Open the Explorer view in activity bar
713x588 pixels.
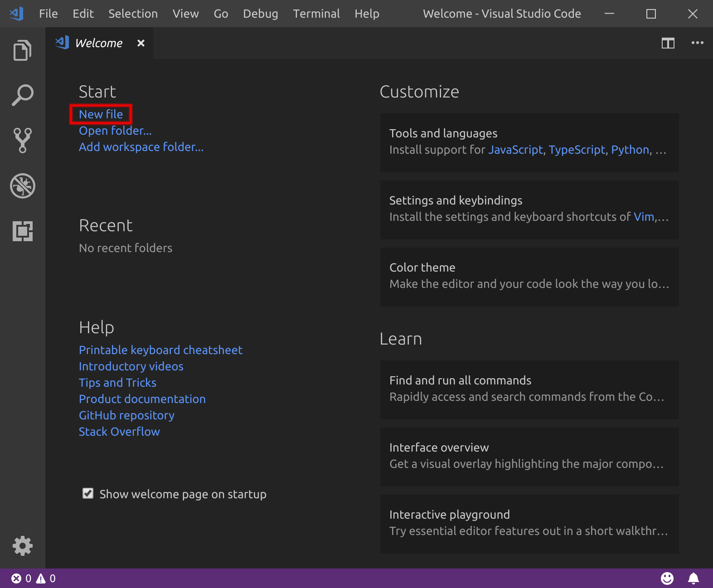[x=22, y=50]
